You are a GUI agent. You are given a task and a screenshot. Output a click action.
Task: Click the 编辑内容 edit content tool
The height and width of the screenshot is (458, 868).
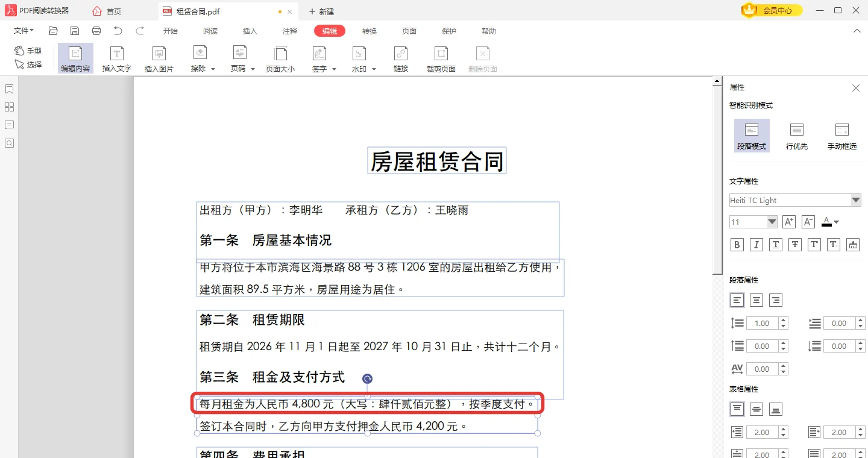(75, 58)
